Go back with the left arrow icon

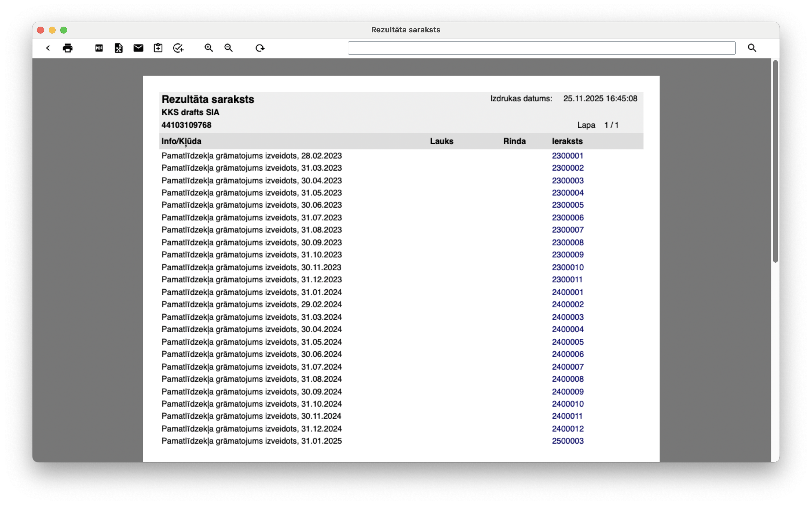click(48, 48)
